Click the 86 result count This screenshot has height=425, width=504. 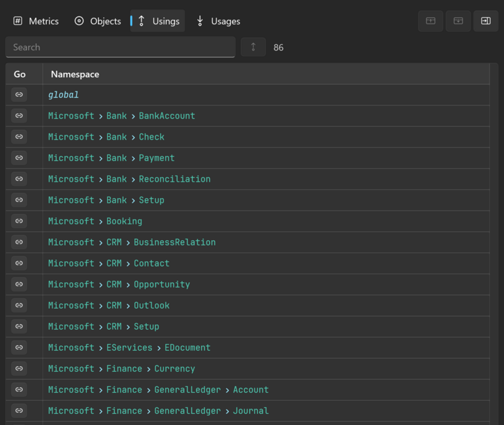coord(278,47)
